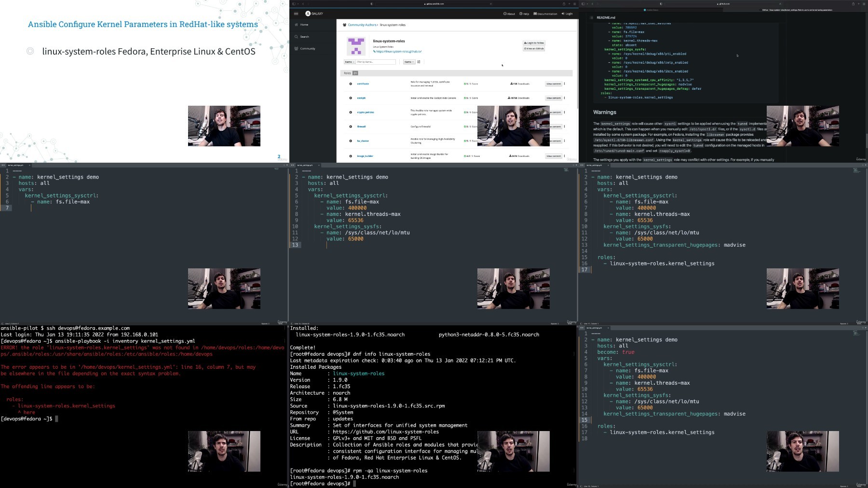Click View content for the image_builder role
Screen dimensions: 868x488
(x=553, y=156)
